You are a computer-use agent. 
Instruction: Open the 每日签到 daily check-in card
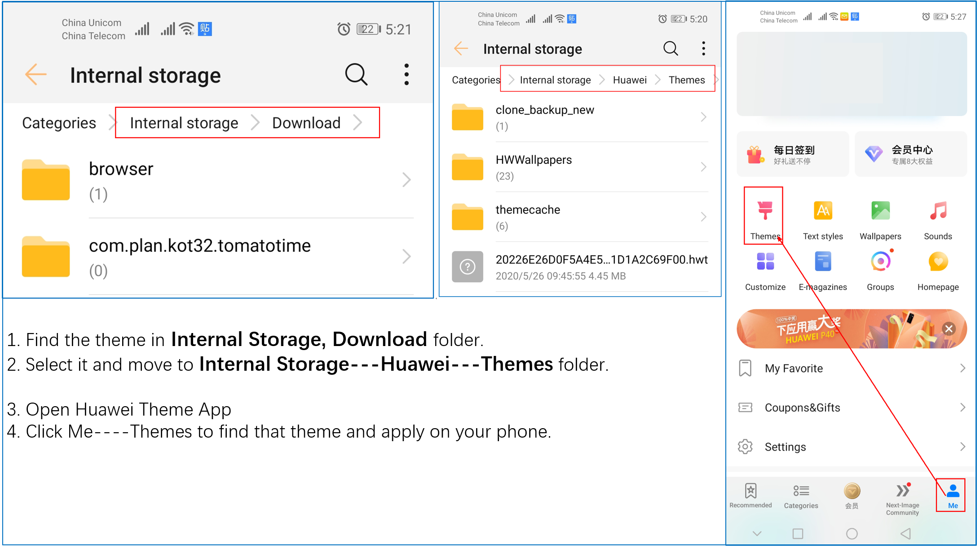point(792,154)
